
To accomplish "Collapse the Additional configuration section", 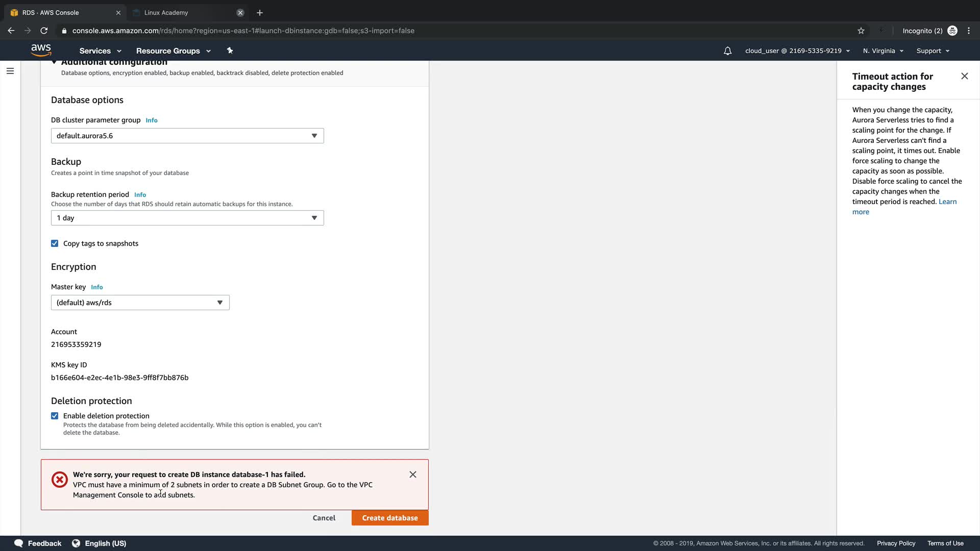I will [54, 62].
